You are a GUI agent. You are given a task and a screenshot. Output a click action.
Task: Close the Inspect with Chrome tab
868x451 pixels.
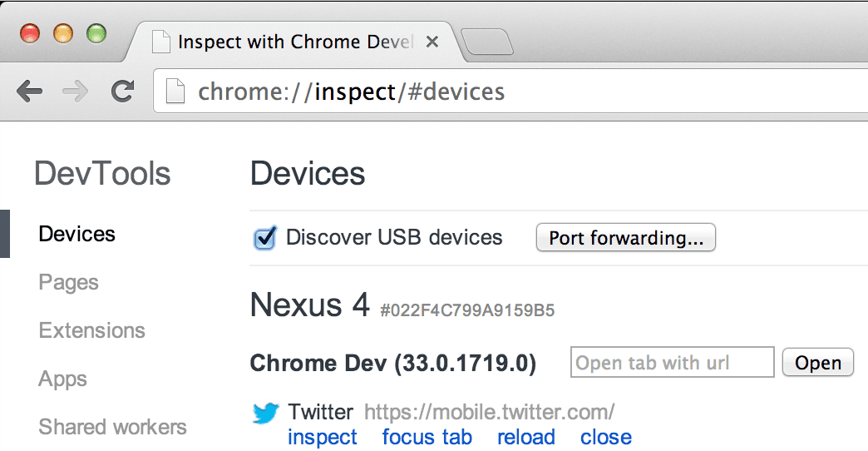click(x=432, y=42)
